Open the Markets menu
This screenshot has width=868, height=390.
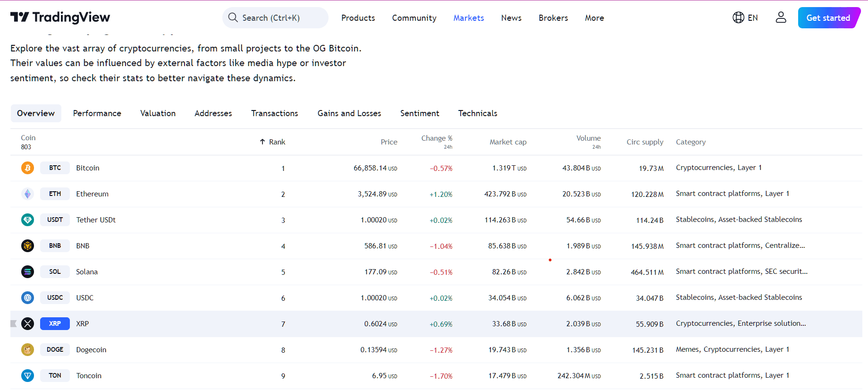point(469,18)
